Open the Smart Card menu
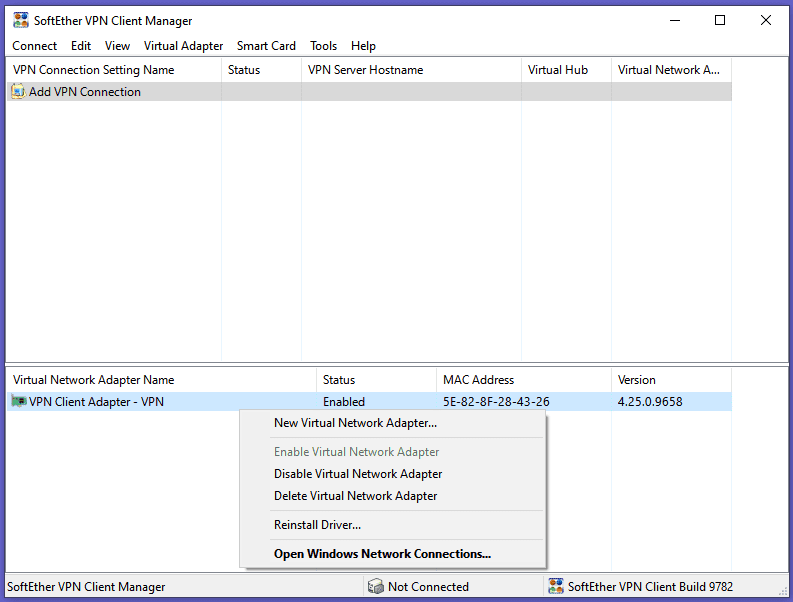Image resolution: width=793 pixels, height=602 pixels. 266,46
